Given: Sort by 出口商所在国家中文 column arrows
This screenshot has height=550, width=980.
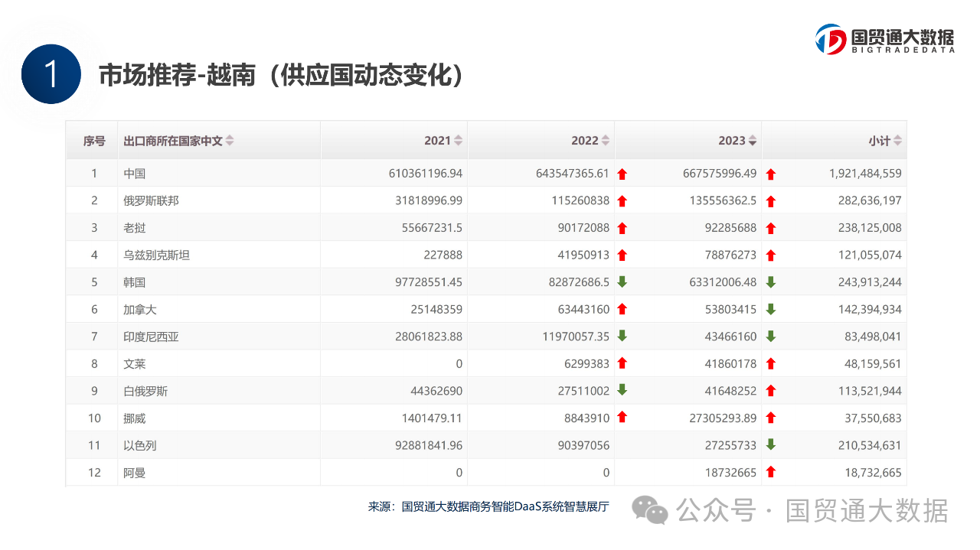Looking at the screenshot, I should pos(230,141).
